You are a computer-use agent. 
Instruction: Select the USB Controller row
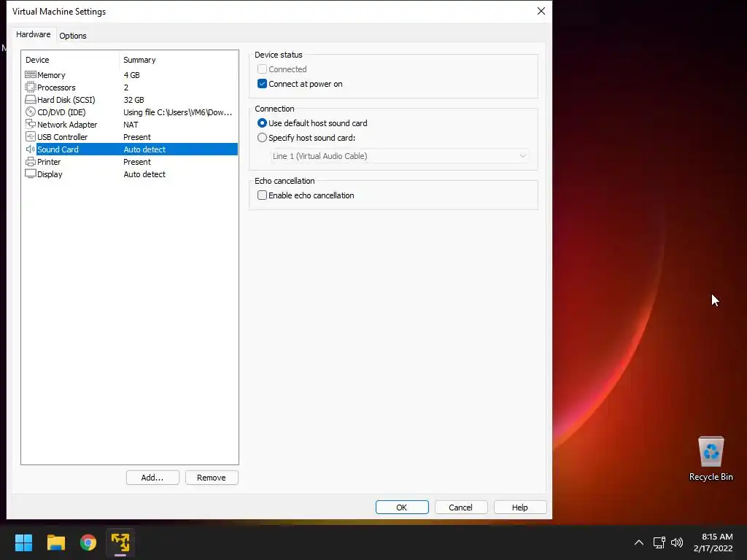(x=130, y=137)
